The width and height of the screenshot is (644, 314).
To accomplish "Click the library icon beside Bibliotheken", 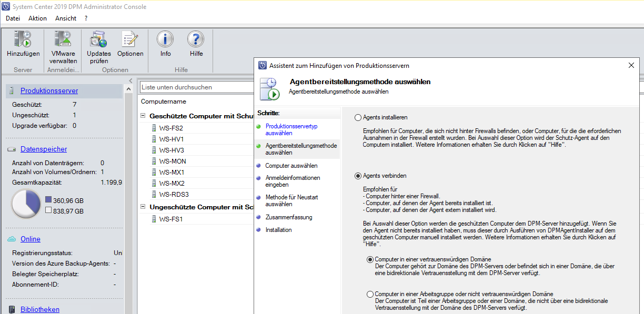I will (12, 310).
